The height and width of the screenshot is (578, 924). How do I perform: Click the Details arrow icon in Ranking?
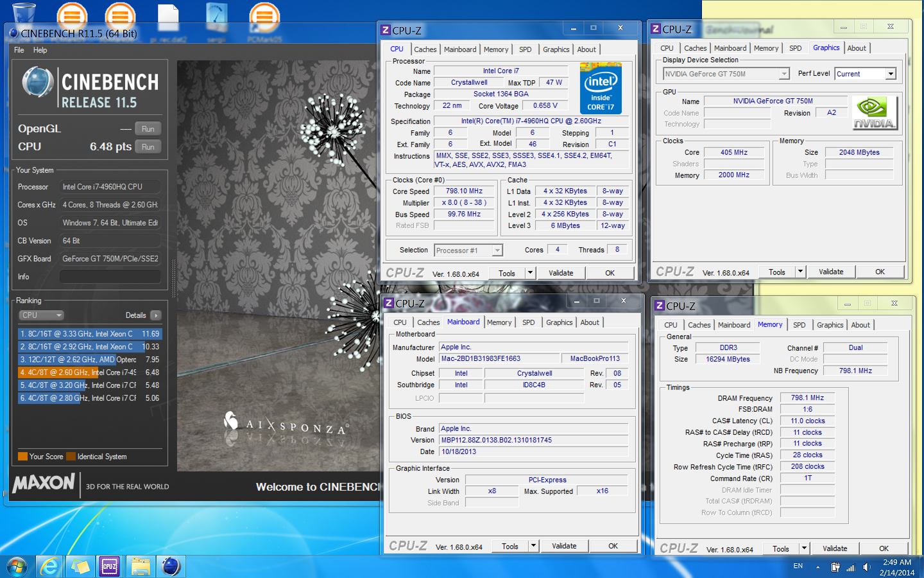pyautogui.click(x=156, y=315)
